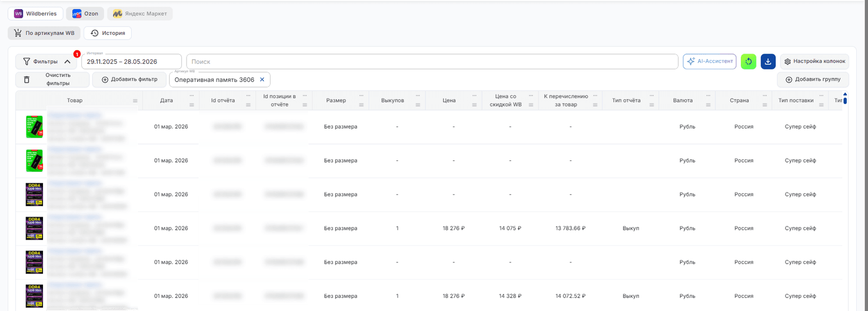Open three-dots options for Выкупов column
Image resolution: width=868 pixels, height=311 pixels.
(x=418, y=95)
